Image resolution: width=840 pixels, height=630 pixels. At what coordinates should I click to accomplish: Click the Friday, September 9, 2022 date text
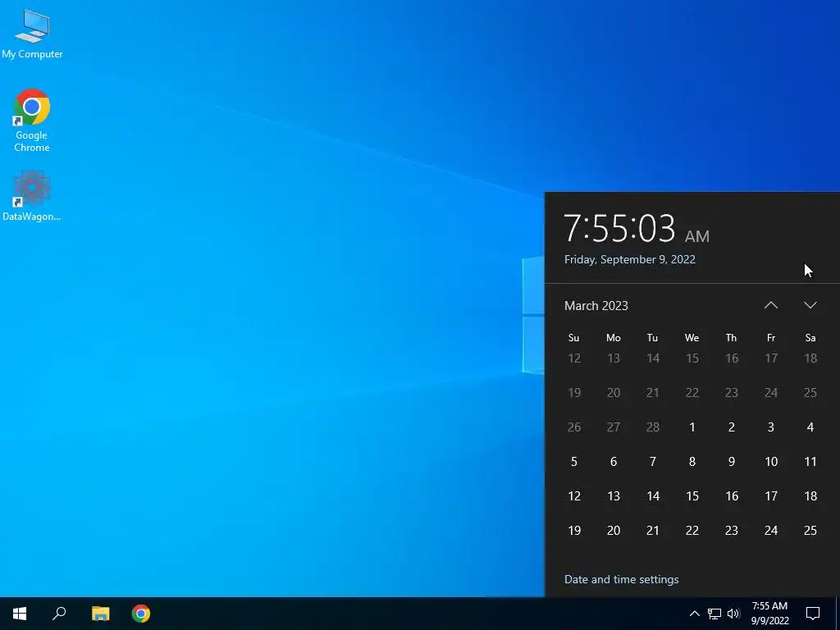coord(629,260)
